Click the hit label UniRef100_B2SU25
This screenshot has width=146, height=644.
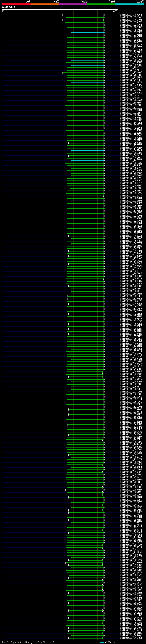[131, 108]
